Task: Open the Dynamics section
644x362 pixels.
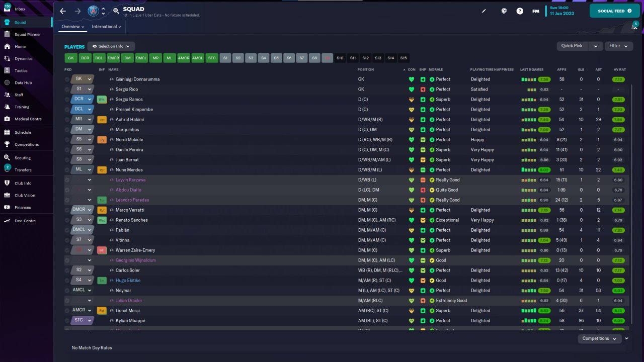Action: pos(23,59)
